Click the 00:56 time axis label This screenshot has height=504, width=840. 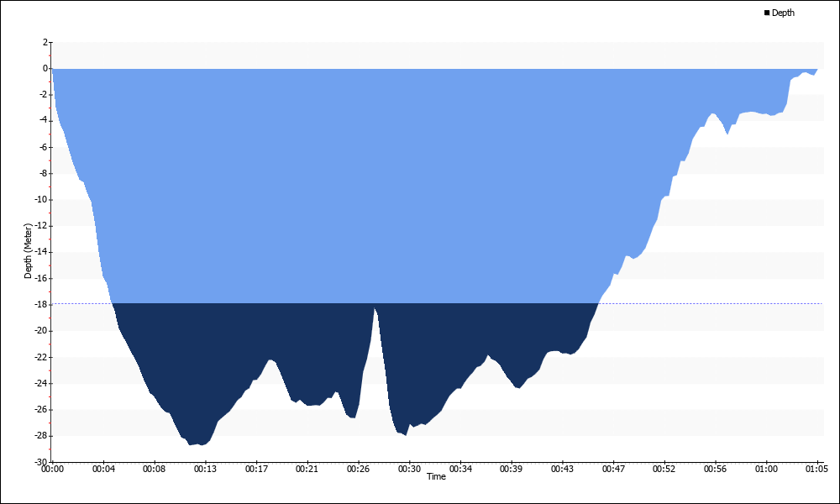pos(715,470)
